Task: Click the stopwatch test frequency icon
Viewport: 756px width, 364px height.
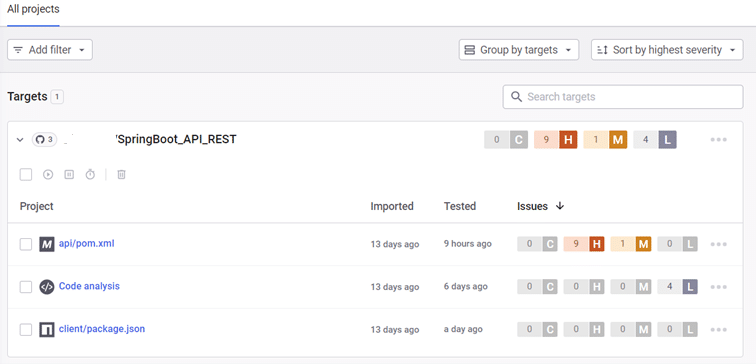Action: click(90, 175)
